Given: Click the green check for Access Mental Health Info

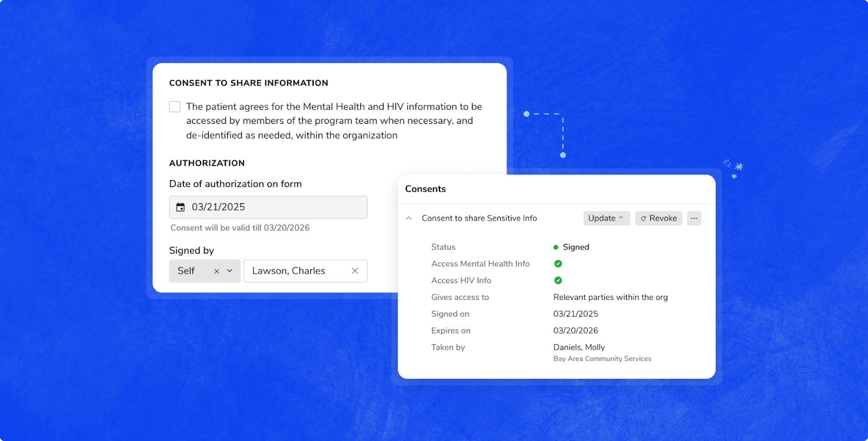Looking at the screenshot, I should pyautogui.click(x=558, y=264).
